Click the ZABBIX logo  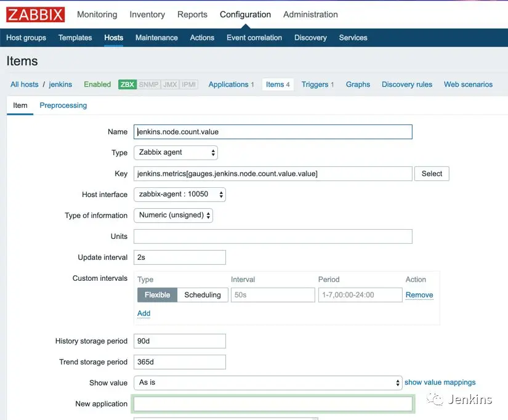tap(35, 15)
